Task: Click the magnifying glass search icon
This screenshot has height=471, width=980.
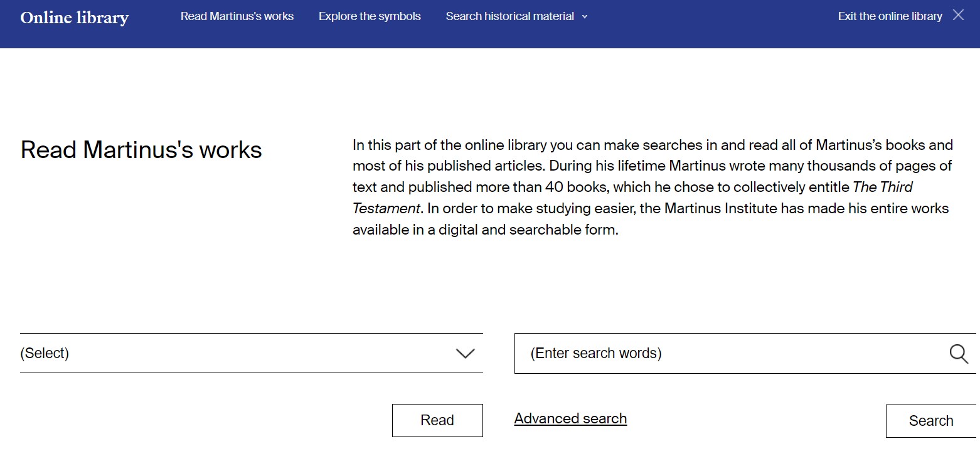Action: coord(958,354)
